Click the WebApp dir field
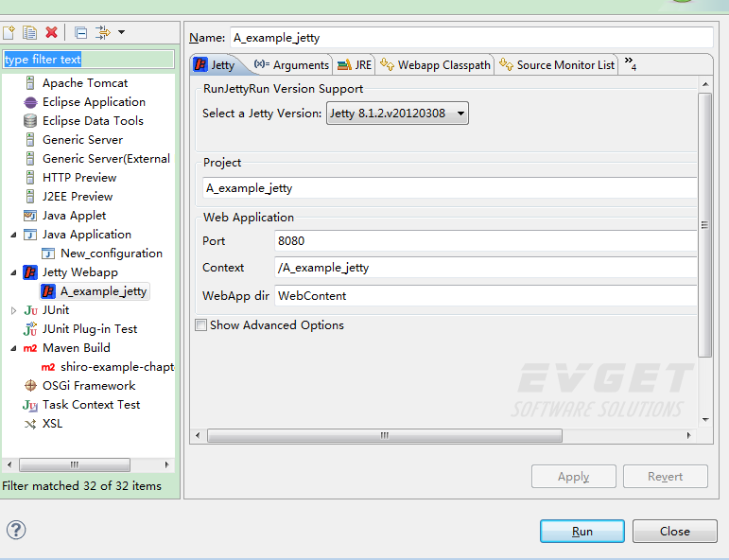 (485, 296)
